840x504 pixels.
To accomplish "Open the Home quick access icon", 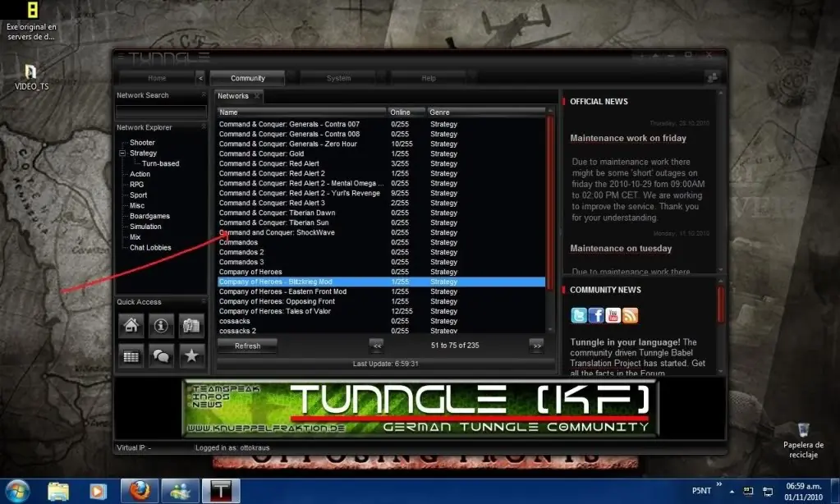I will click(131, 326).
